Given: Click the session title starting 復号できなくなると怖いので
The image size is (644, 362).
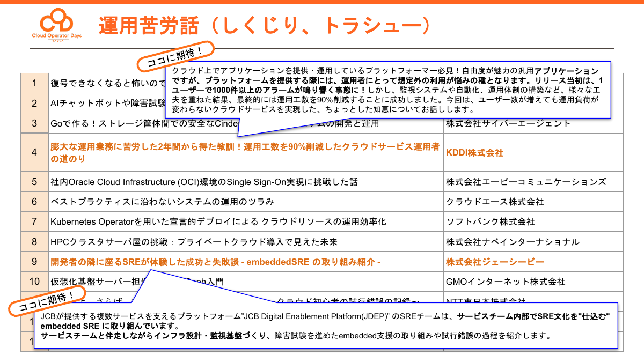Looking at the screenshot, I should [107, 83].
